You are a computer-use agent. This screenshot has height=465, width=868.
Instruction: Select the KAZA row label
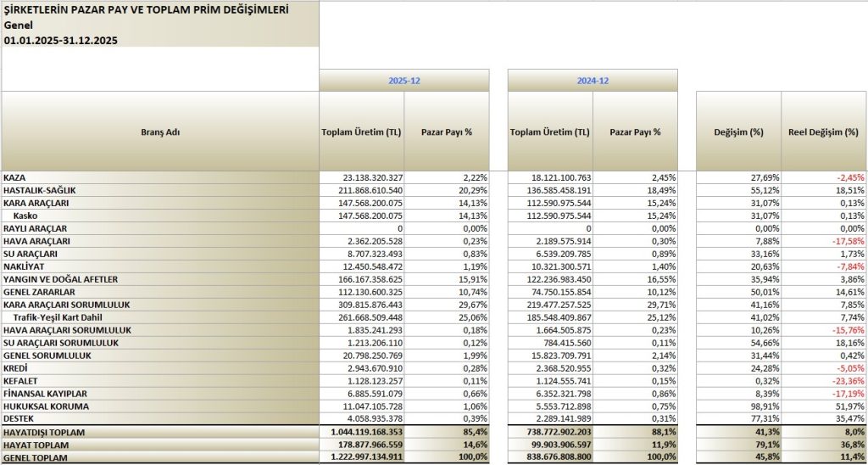[x=14, y=177]
